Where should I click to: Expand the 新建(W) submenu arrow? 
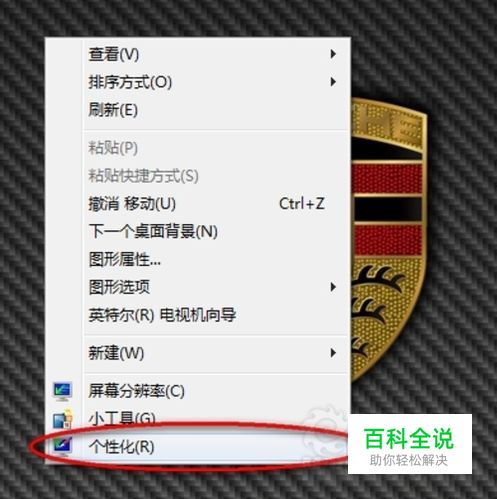pos(333,353)
